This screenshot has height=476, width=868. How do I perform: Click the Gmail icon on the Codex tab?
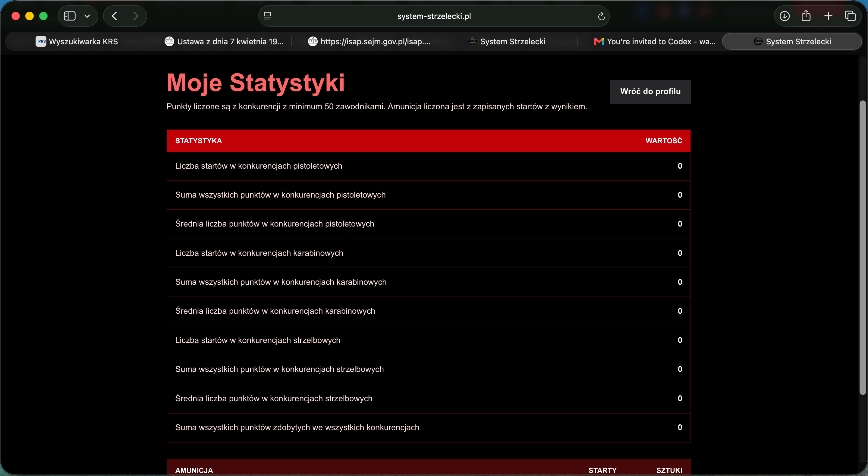pyautogui.click(x=599, y=42)
